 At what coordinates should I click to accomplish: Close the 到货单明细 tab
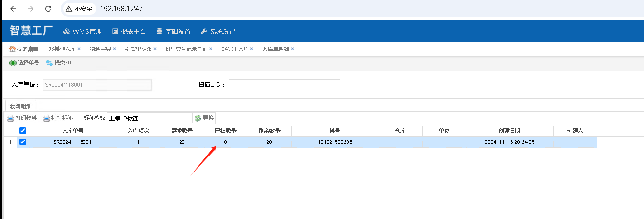coord(156,49)
